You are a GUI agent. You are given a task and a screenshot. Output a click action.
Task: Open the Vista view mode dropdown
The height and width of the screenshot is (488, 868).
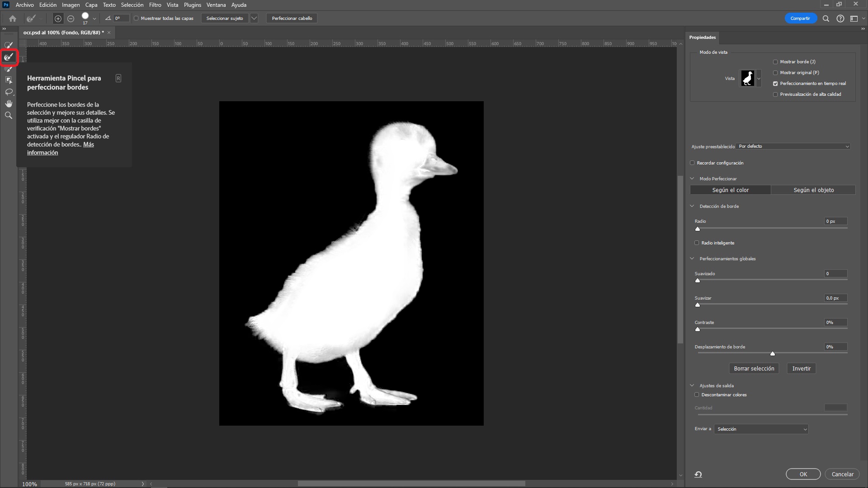759,79
